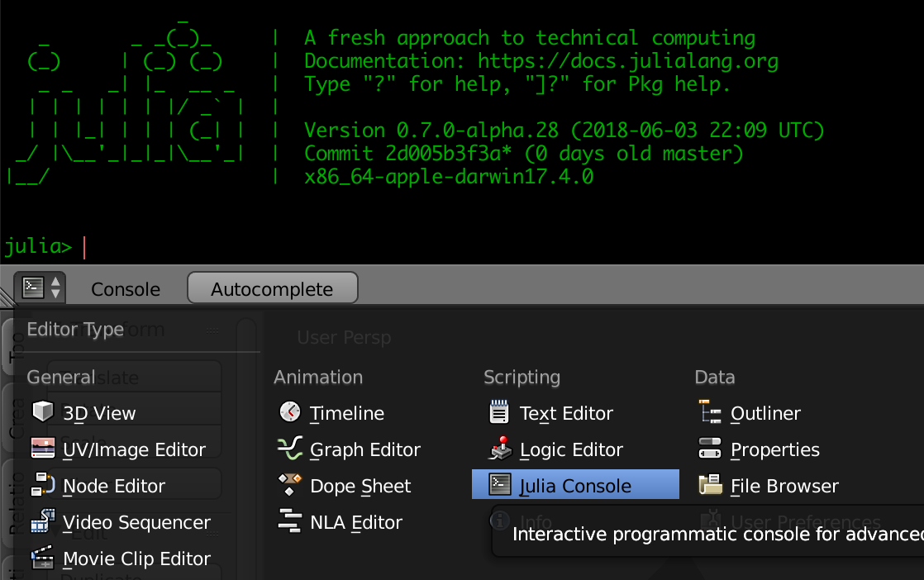Choose Movie Clip Editor clapperboard icon
The width and height of the screenshot is (924, 580).
coord(43,558)
